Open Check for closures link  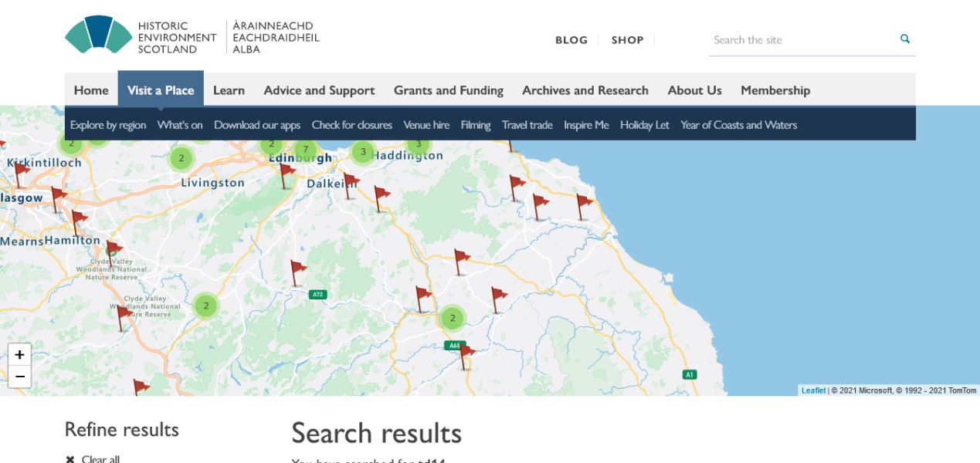pyautogui.click(x=352, y=125)
